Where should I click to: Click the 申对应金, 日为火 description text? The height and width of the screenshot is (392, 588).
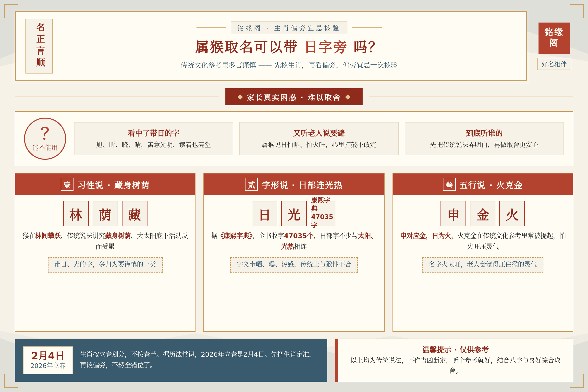click(x=483, y=241)
